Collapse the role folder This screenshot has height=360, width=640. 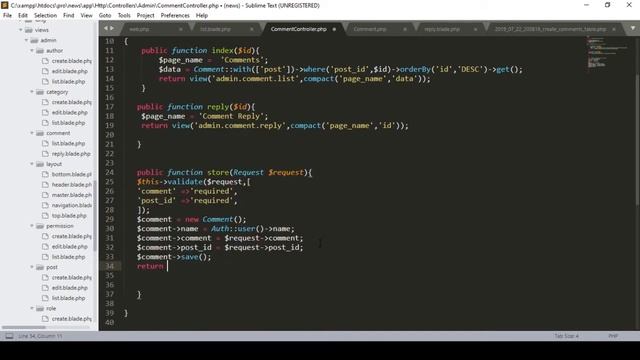click(32, 308)
